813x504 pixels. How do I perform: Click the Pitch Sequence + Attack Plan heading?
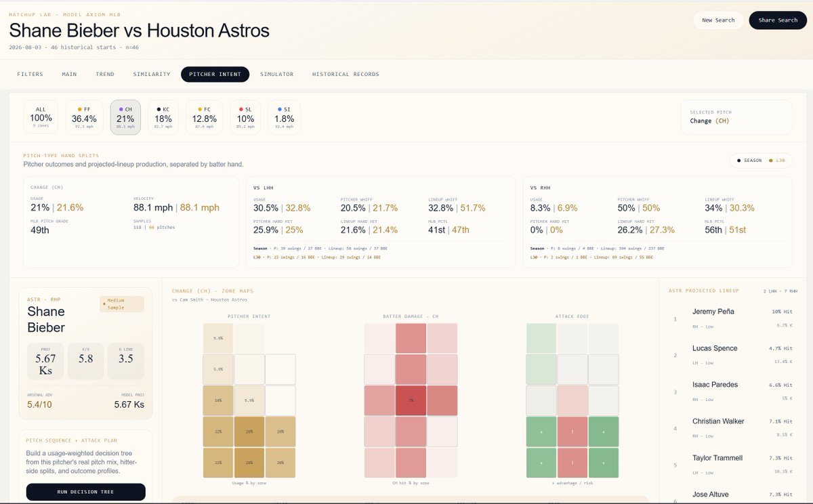(72, 440)
